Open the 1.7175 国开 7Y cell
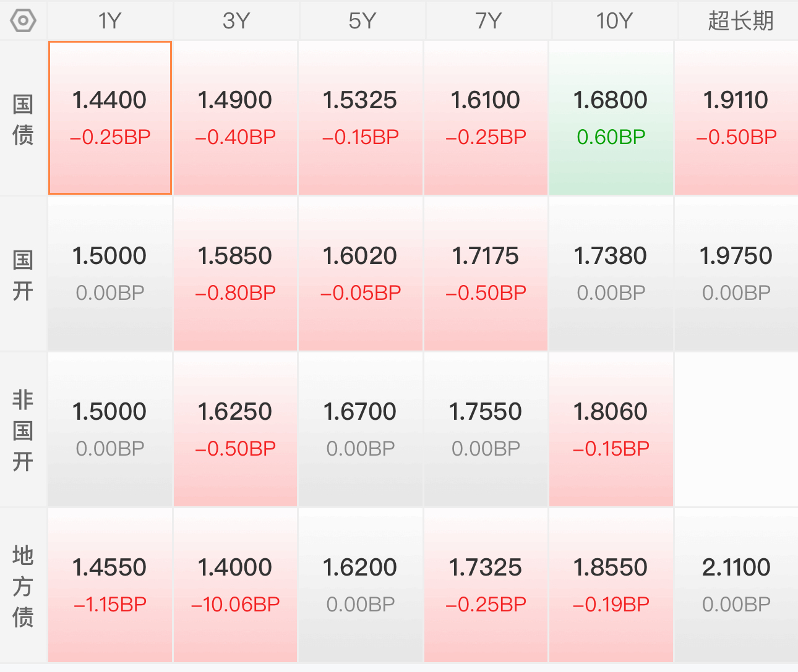The height and width of the screenshot is (672, 798). (x=486, y=274)
